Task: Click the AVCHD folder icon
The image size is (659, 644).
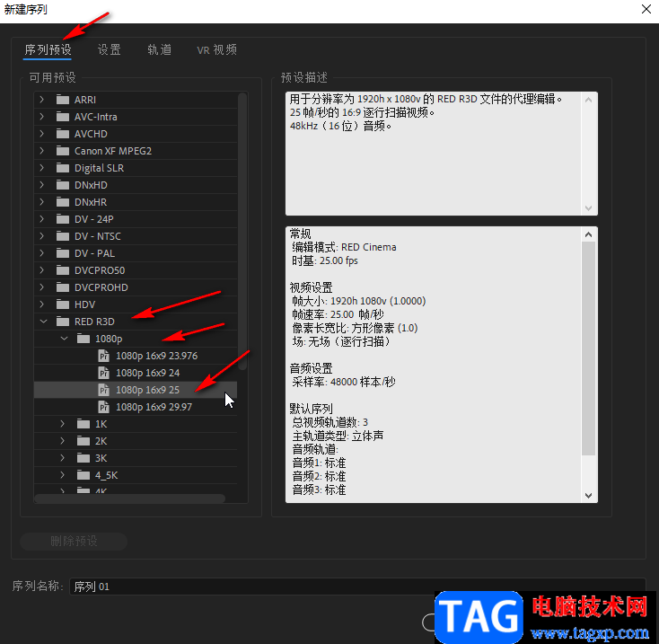Action: [63, 134]
